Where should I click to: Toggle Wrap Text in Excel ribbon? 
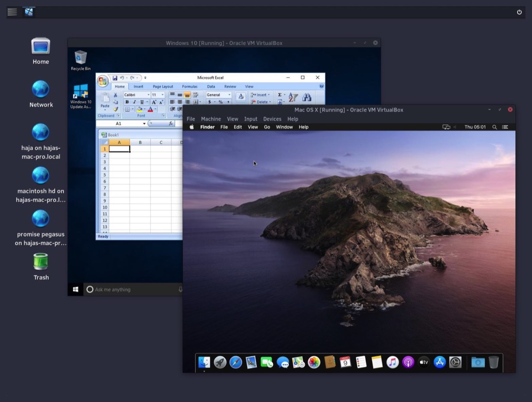click(195, 95)
